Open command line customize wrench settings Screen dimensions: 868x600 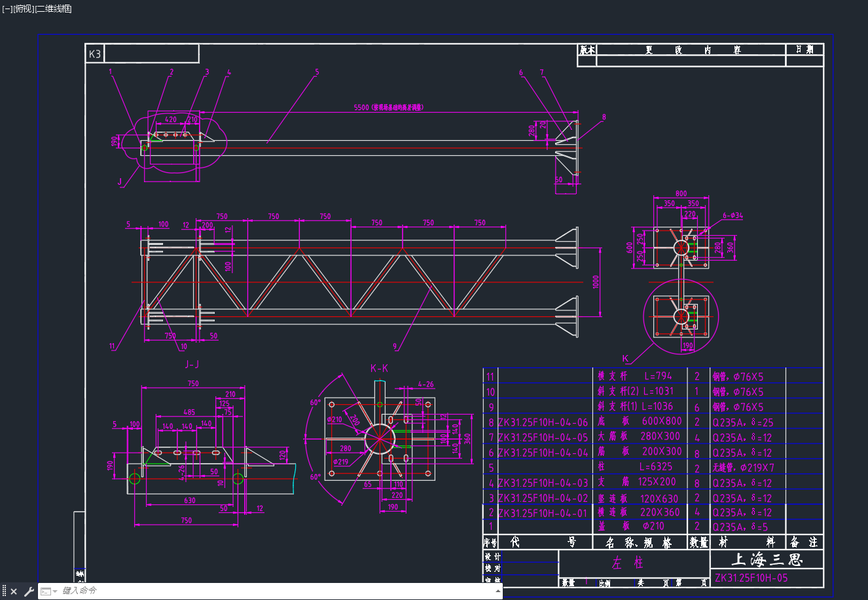[x=29, y=591]
